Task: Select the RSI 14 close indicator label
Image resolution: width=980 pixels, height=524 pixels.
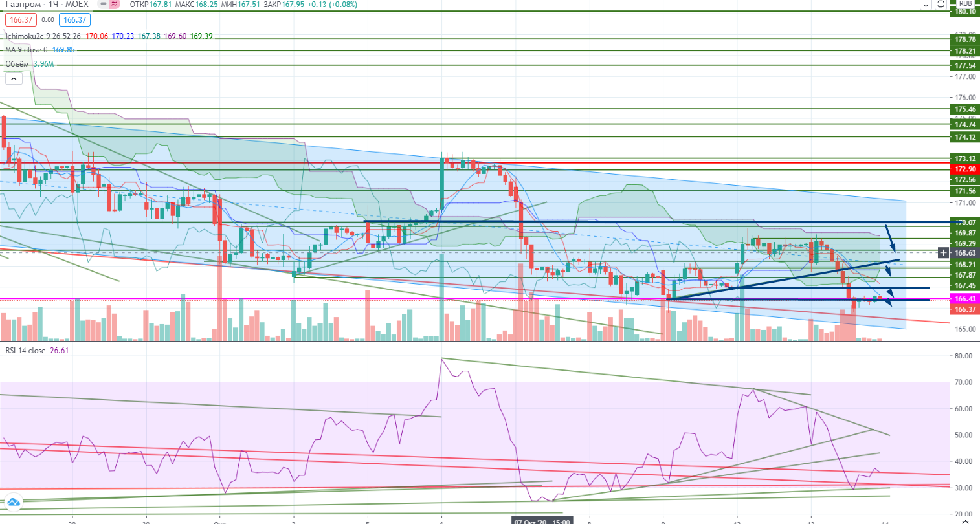Action: tap(26, 351)
